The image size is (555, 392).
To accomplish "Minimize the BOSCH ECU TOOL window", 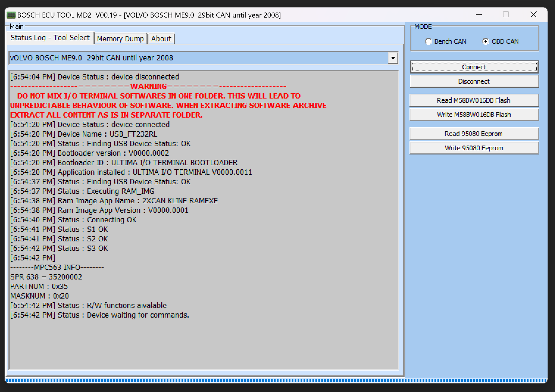I will (479, 15).
